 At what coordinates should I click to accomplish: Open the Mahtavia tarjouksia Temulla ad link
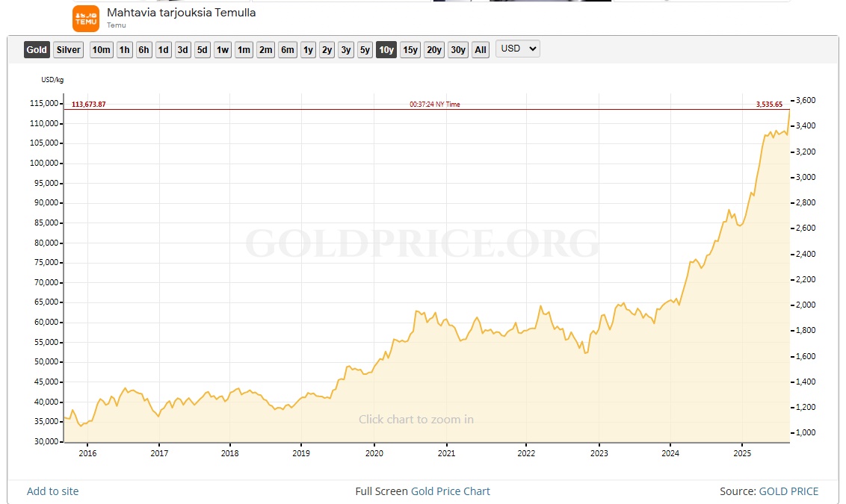182,13
